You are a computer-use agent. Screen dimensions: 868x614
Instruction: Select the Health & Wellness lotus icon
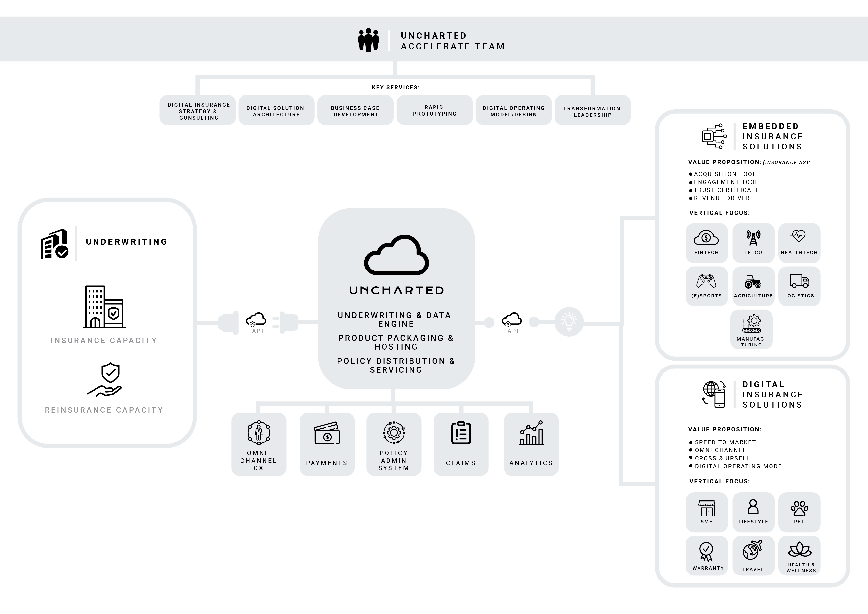point(799,549)
